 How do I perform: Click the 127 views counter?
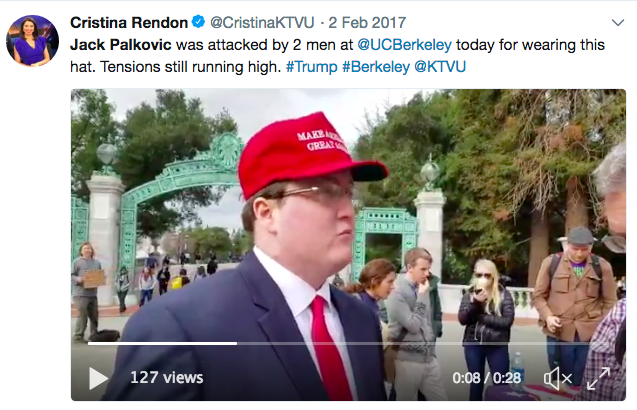pyautogui.click(x=167, y=377)
